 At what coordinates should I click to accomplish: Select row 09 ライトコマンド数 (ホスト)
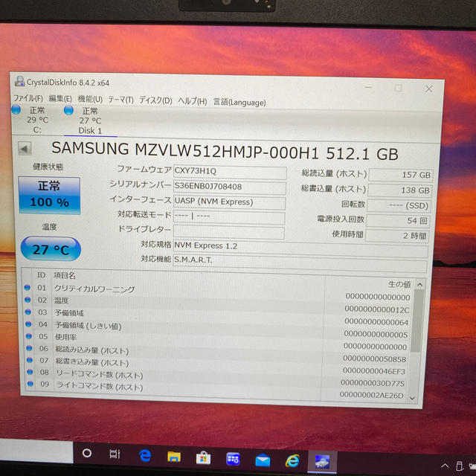click(217, 389)
